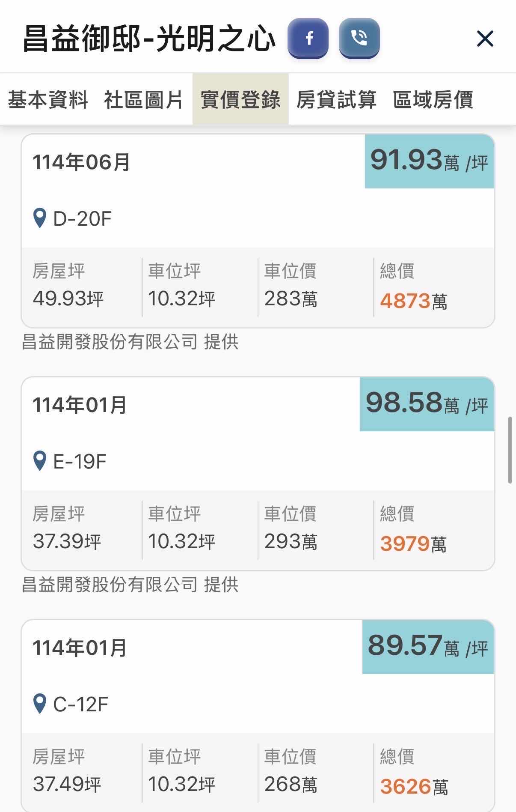Open the 社區圖片 tab

[144, 99]
